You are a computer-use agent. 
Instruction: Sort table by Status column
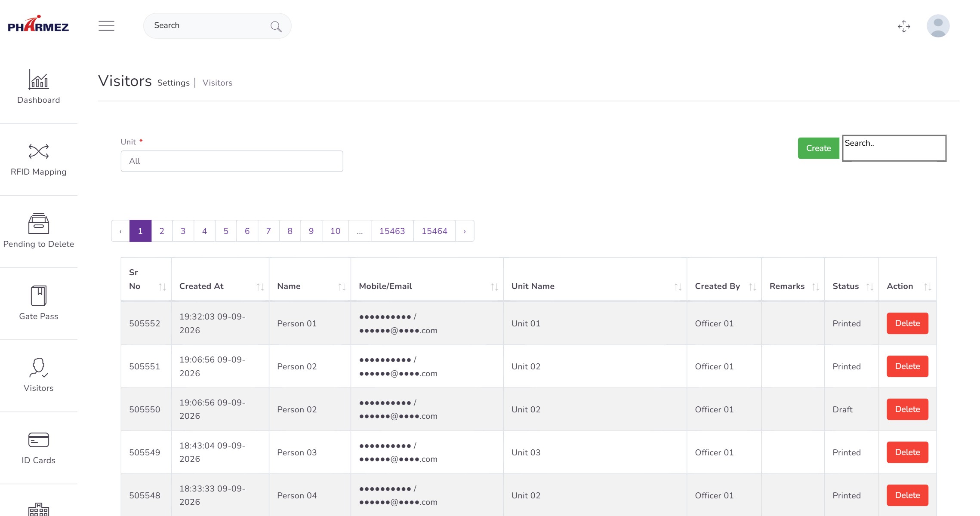point(869,287)
